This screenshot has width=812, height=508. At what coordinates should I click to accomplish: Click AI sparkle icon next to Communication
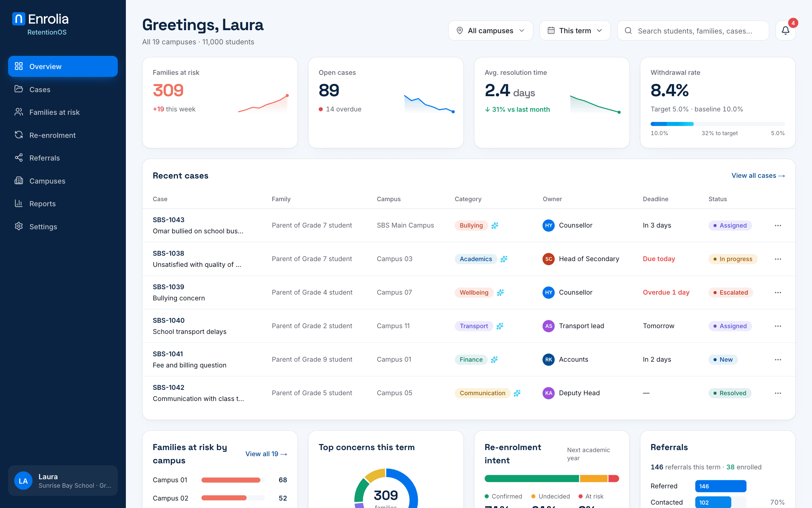coord(517,393)
